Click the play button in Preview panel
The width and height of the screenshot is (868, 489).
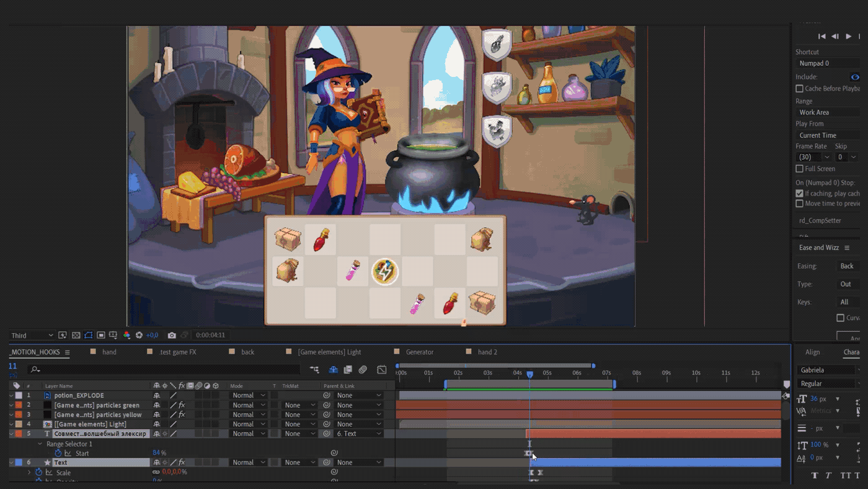pos(849,37)
